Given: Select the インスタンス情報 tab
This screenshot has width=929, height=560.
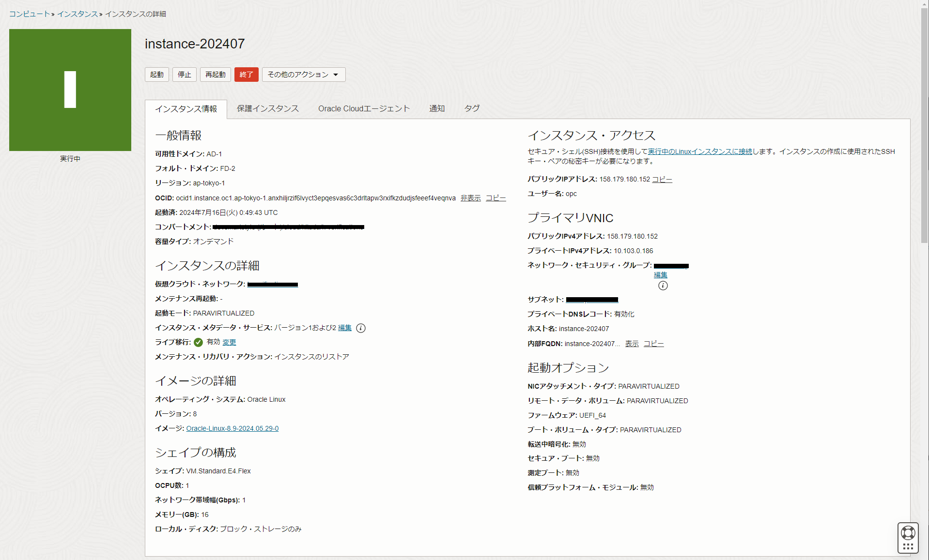Looking at the screenshot, I should pos(186,109).
